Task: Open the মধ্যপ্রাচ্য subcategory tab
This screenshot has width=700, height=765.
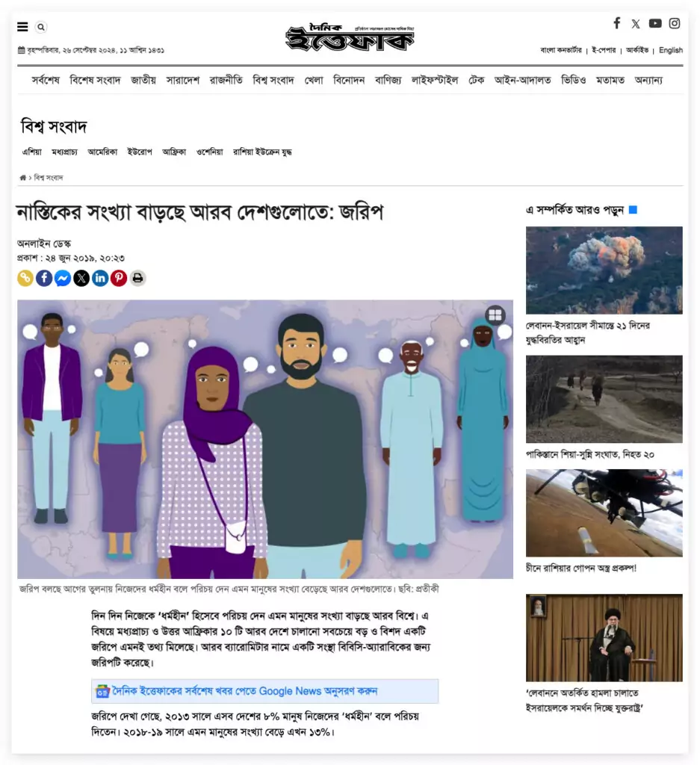Action: (65, 152)
